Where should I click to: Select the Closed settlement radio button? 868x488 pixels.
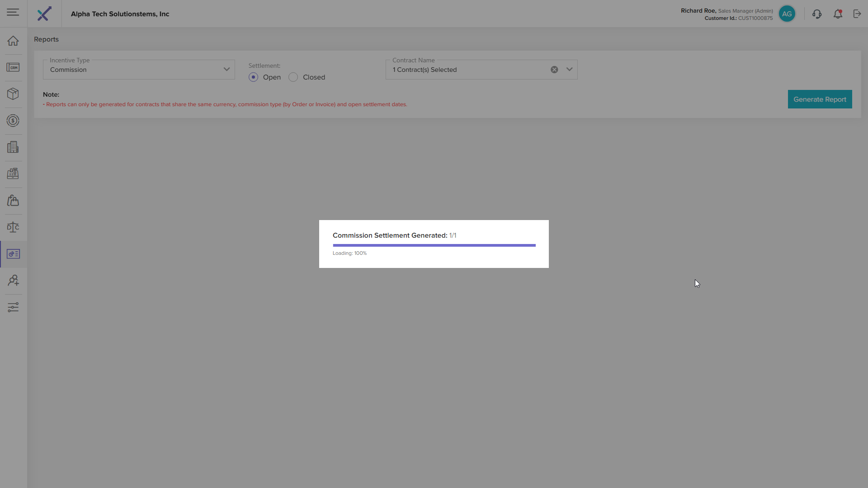pyautogui.click(x=293, y=77)
